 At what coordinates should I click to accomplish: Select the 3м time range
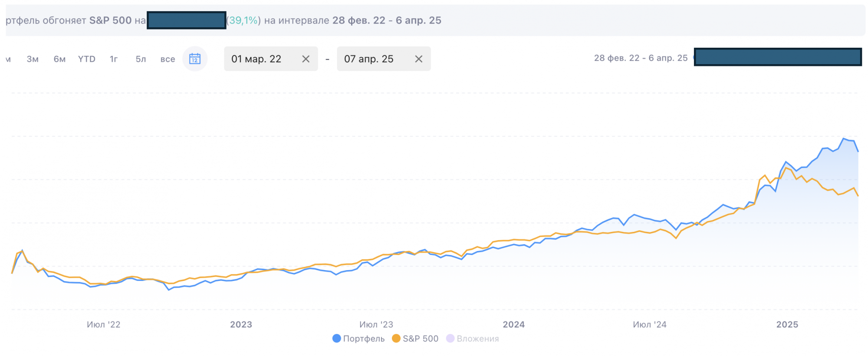coord(33,59)
